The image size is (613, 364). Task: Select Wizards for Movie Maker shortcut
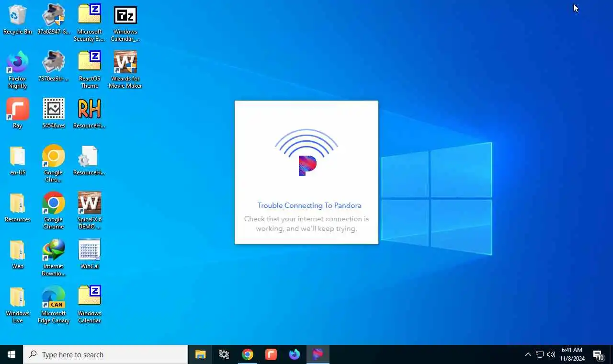[x=125, y=70]
